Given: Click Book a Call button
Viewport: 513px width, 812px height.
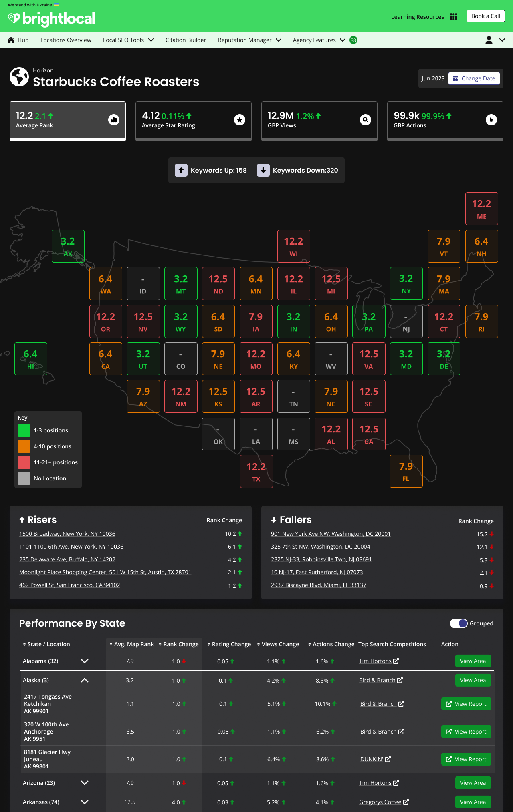Looking at the screenshot, I should pyautogui.click(x=485, y=16).
